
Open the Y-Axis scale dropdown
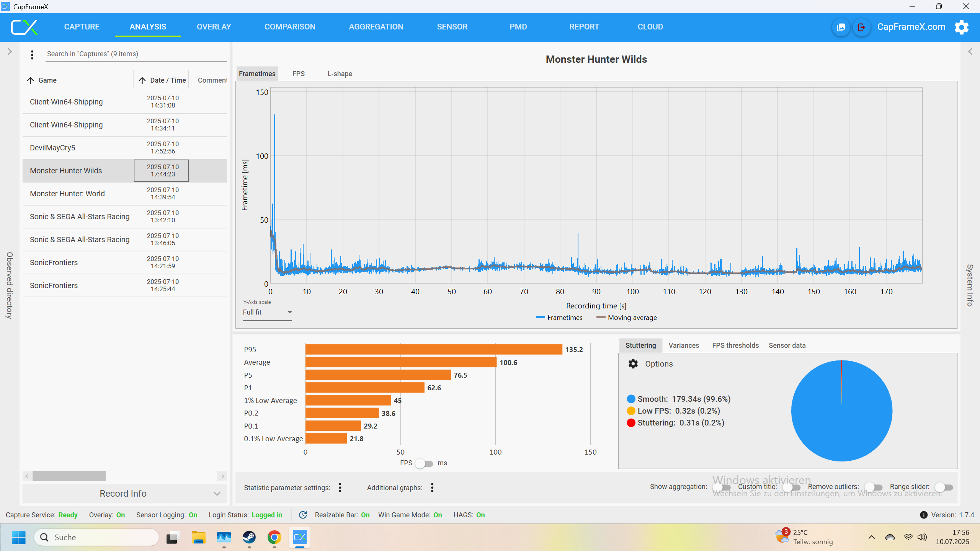pyautogui.click(x=267, y=312)
